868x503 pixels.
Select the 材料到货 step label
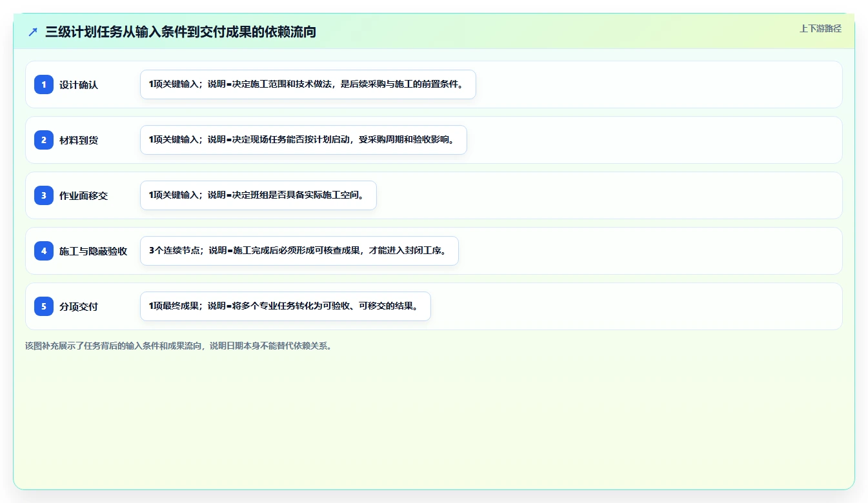coord(79,140)
